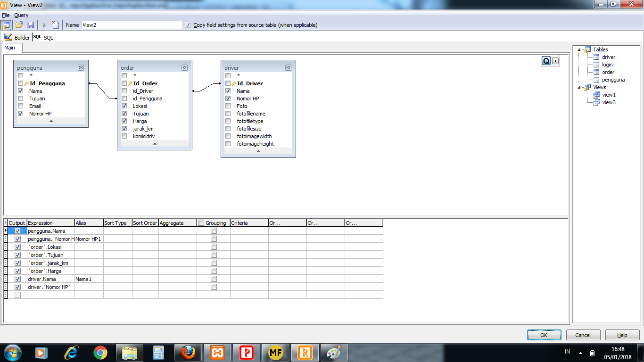Viewport: 644px width, 362px height.
Task: Click the Nama1 alias cell
Action: 89,279
